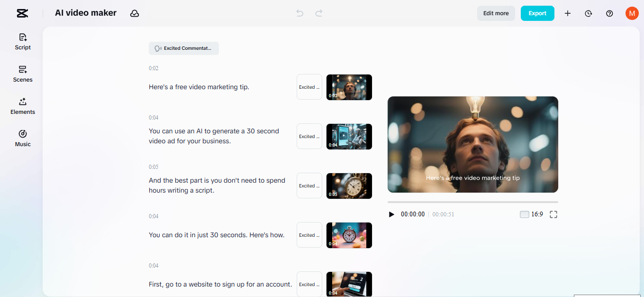Open the Elements panel

(x=22, y=106)
